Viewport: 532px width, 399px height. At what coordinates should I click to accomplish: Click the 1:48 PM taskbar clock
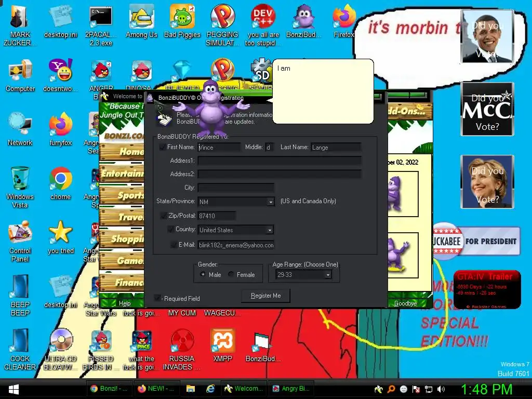(x=486, y=389)
